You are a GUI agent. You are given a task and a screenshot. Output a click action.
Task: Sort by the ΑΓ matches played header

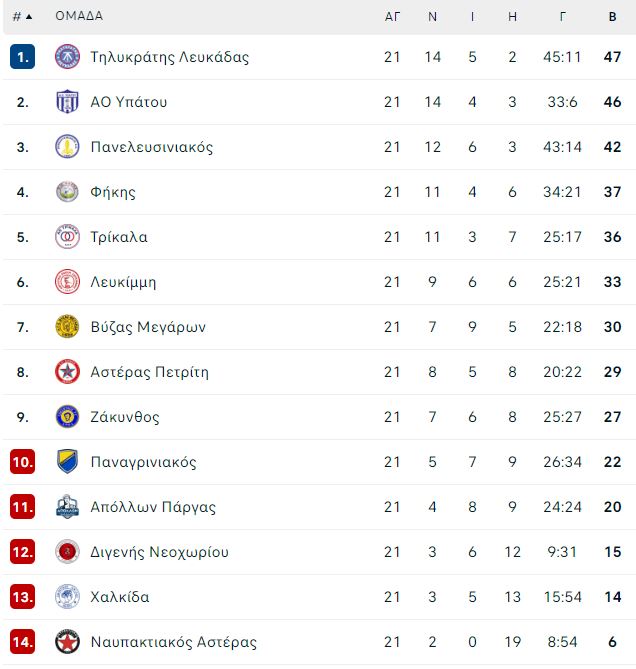click(x=392, y=17)
